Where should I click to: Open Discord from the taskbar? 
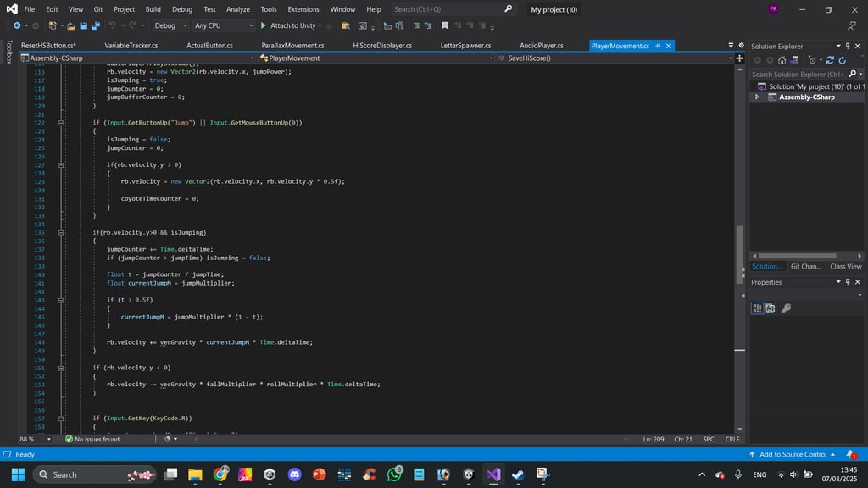point(294,474)
